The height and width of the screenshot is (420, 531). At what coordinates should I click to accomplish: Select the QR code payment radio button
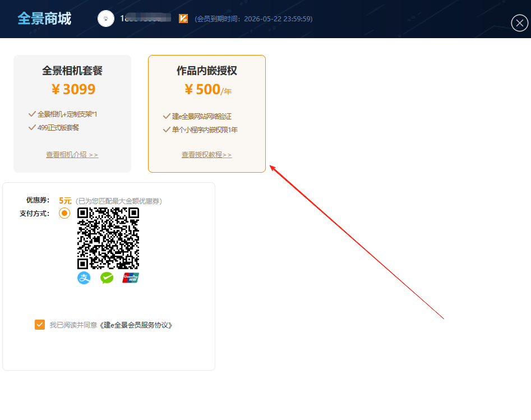(64, 213)
